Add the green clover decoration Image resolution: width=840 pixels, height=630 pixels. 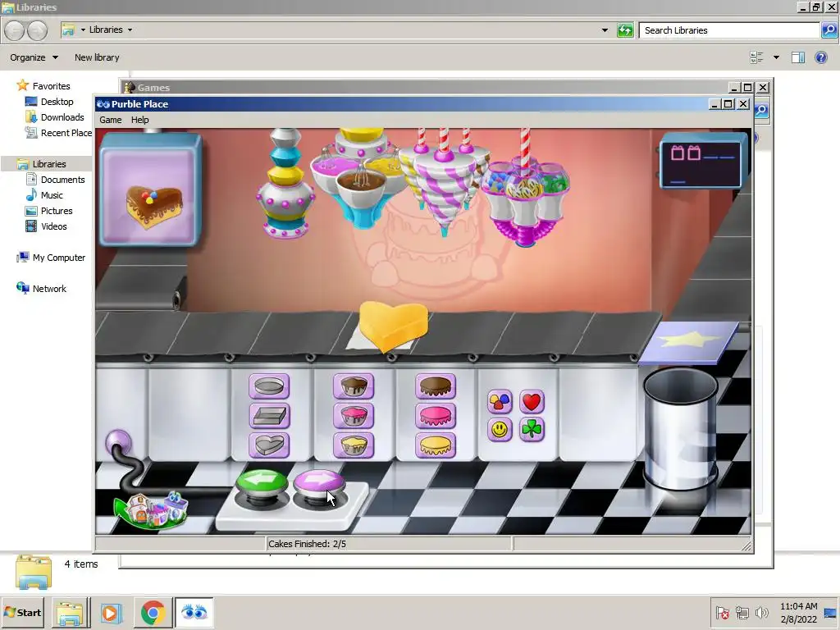pos(532,429)
